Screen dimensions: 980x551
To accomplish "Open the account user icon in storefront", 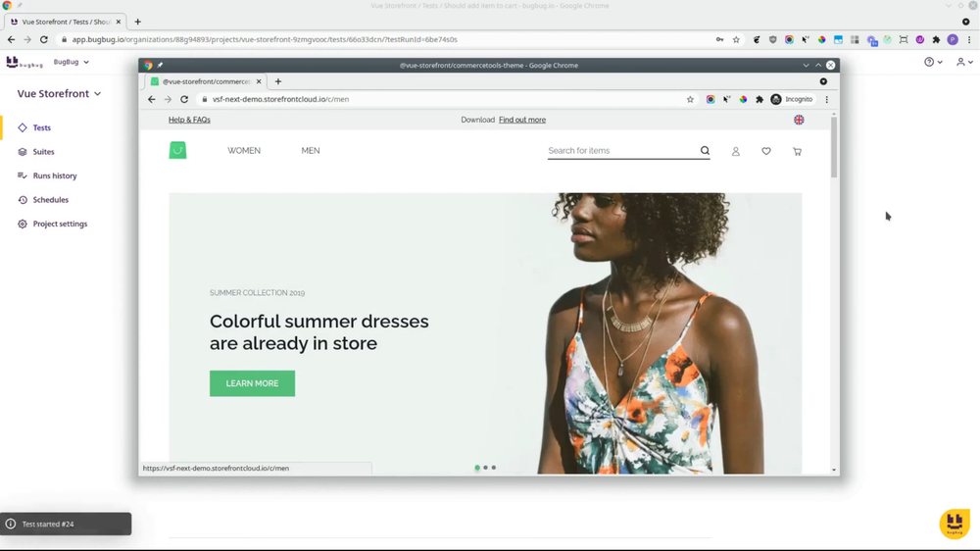I will click(x=736, y=151).
